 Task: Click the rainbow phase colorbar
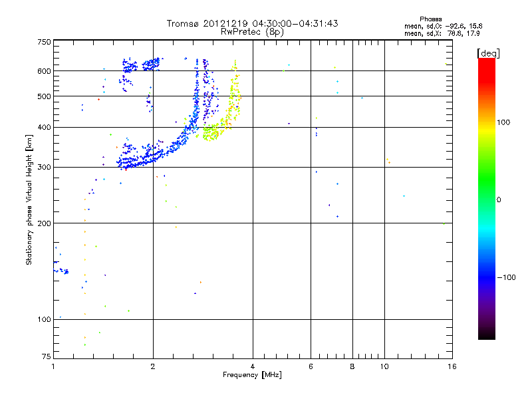point(487,198)
